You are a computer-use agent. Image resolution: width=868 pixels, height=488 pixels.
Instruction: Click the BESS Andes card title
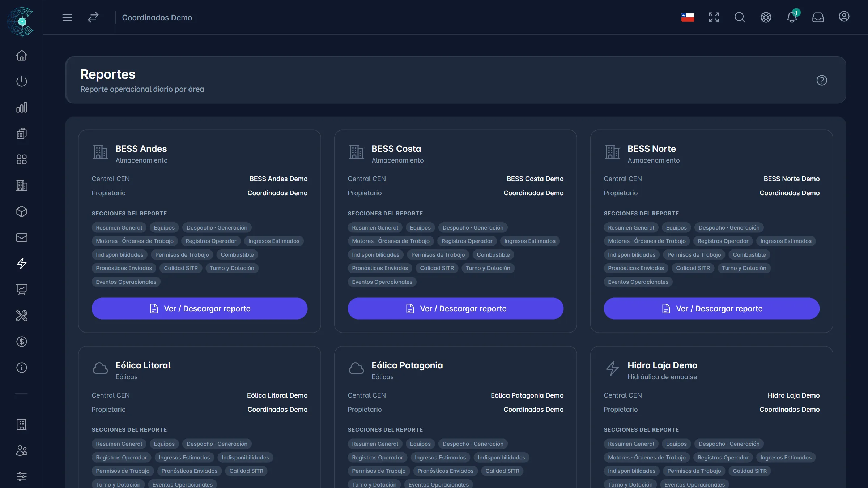pyautogui.click(x=141, y=149)
